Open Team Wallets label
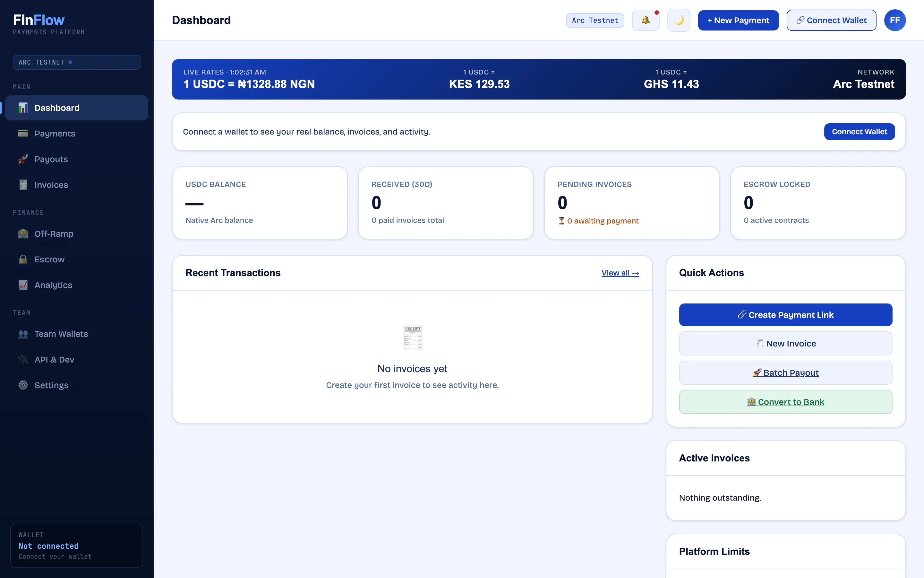 click(x=61, y=334)
